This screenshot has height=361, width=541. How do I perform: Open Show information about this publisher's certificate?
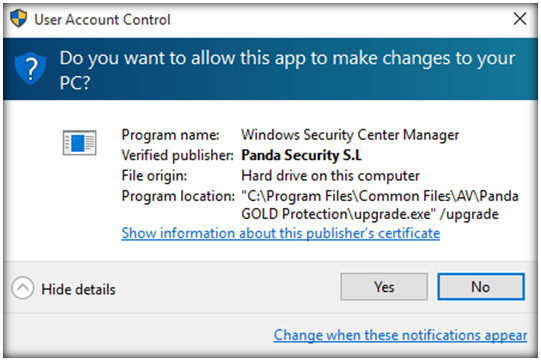[281, 233]
